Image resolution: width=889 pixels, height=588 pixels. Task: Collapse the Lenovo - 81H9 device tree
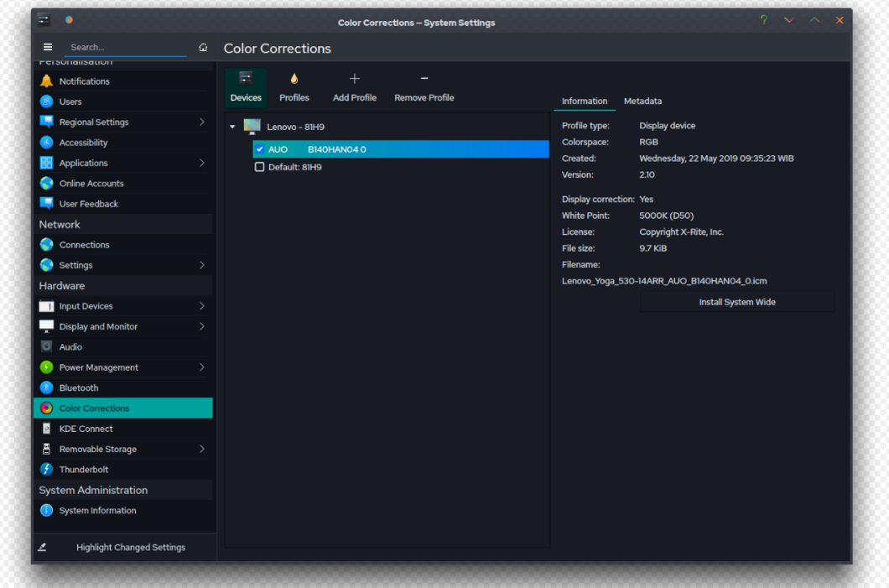click(233, 127)
